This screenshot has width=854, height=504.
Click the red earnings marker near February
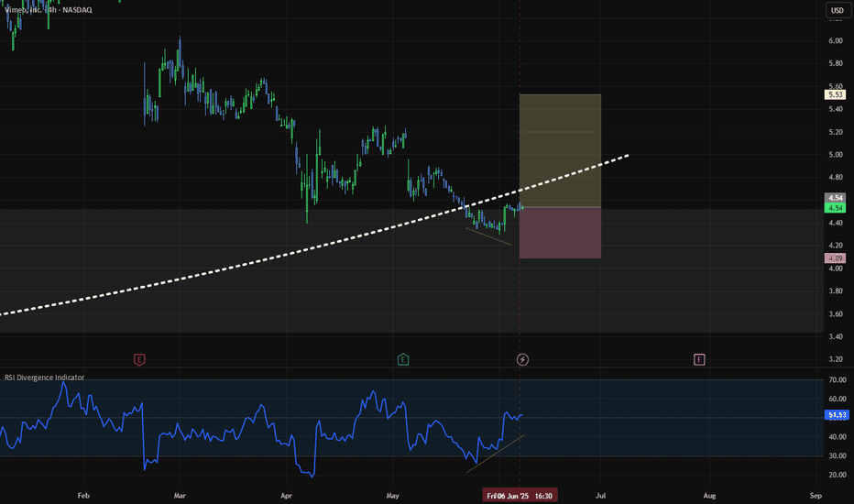tap(139, 359)
